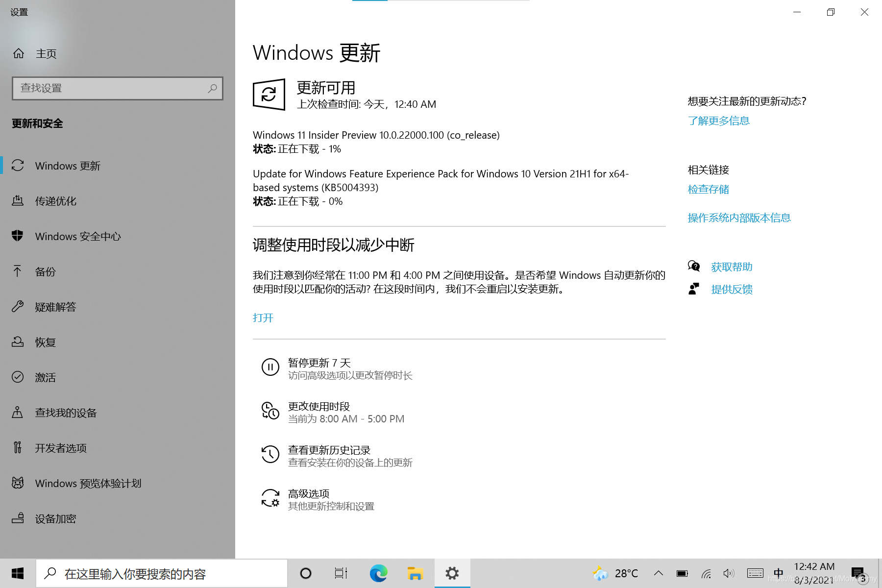Click 获取帮助 link

[732, 267]
